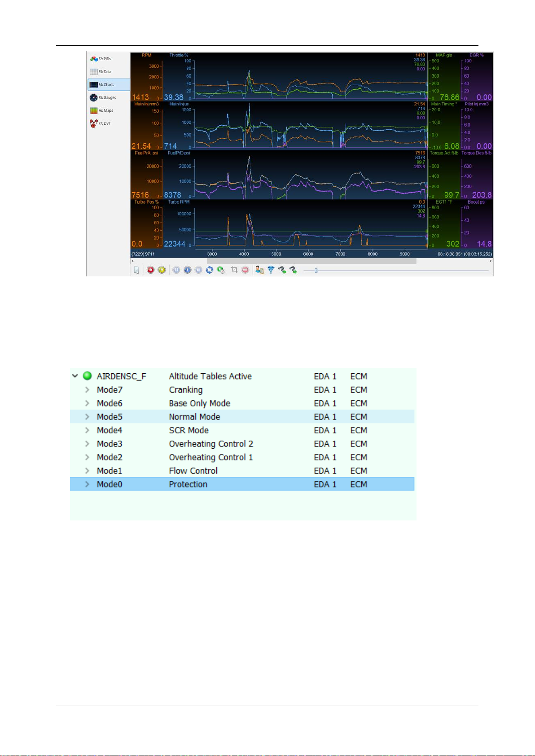Viewport: 535px width, 756px height.
Task: Open the F7: DVT view
Action: point(108,123)
